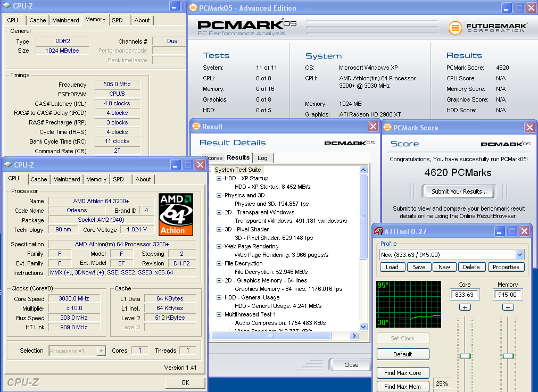Click the Load profile button in ATITool

pos(393,267)
